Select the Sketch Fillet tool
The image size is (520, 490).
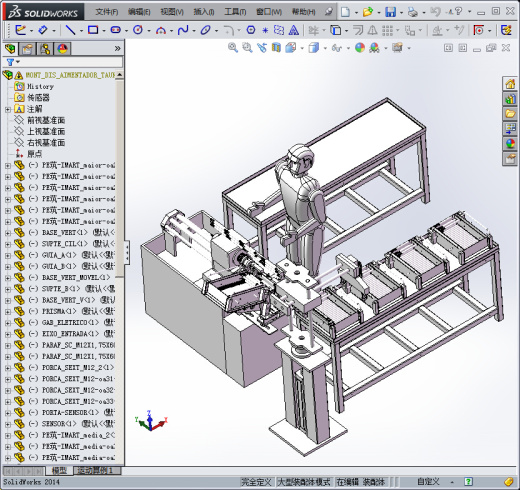point(228,30)
